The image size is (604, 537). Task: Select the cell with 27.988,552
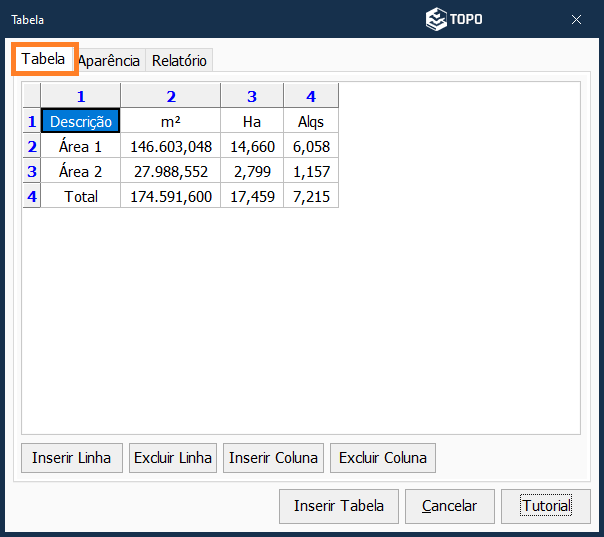pos(171,171)
